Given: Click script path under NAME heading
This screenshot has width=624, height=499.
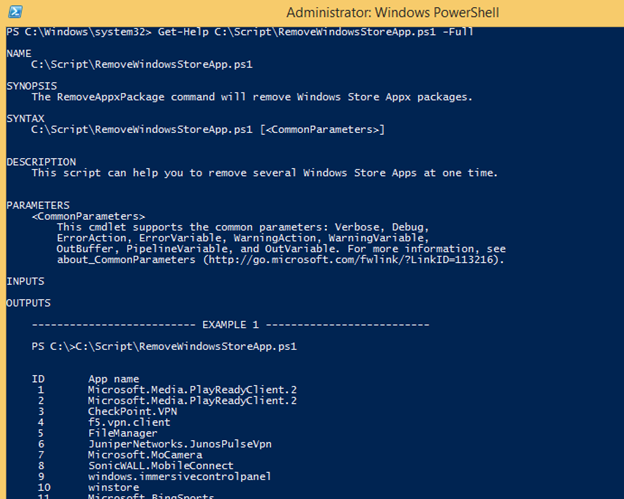Looking at the screenshot, I should point(142,64).
